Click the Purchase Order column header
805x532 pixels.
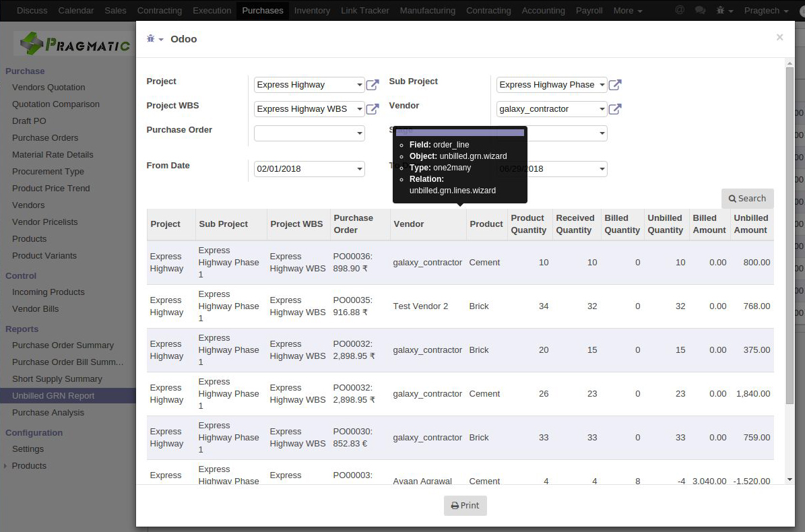click(x=360, y=224)
